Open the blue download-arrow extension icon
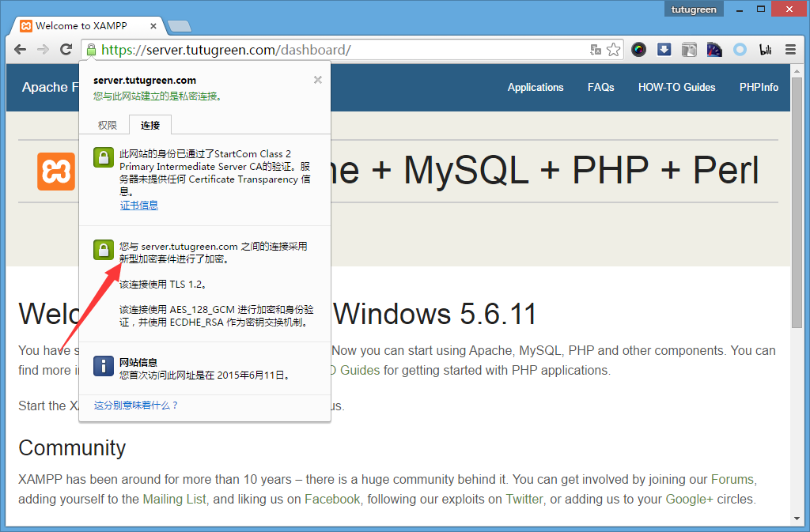 pyautogui.click(x=664, y=50)
